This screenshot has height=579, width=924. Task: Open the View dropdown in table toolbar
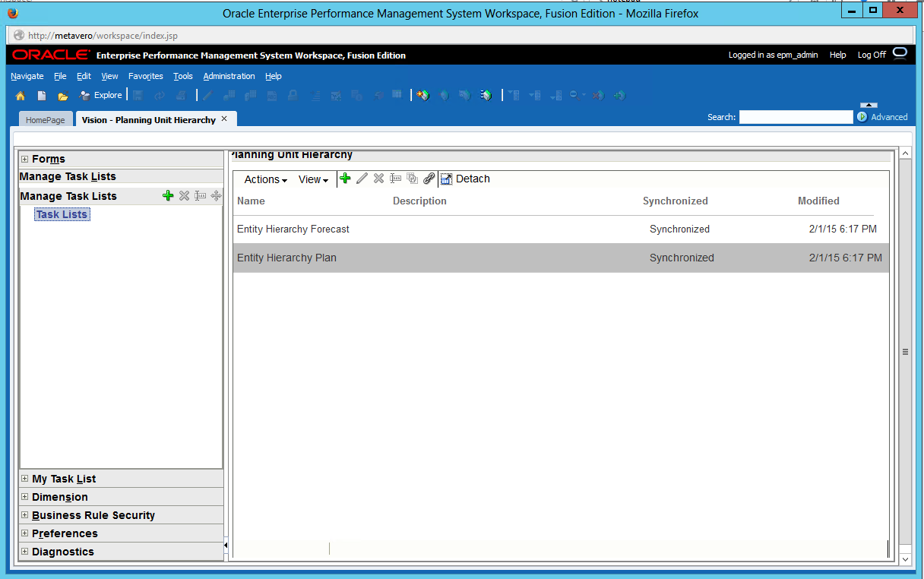pos(313,179)
